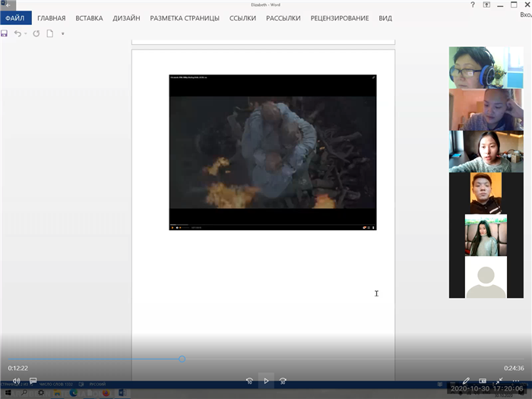Screen dimensions: 532x399
Task: Switch to the РЕЦЕНЗИРОВАНИЕ ribbon tab
Action: (x=340, y=17)
